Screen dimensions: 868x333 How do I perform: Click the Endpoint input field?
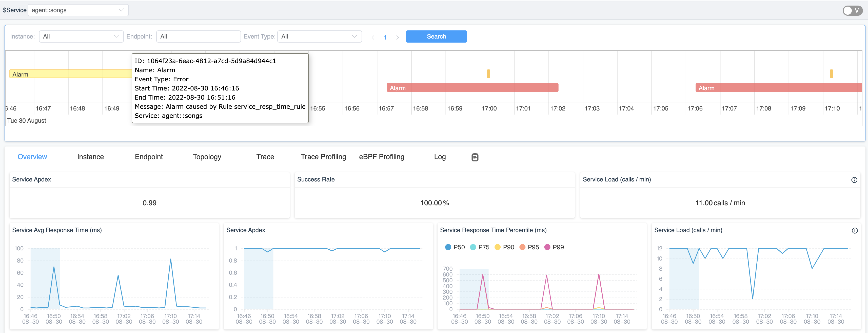198,36
